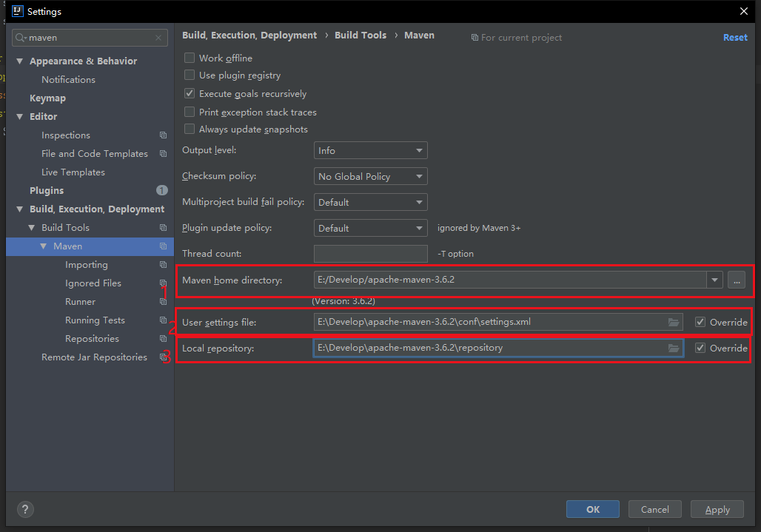
Task: Collapse Build Tools tree node
Action: click(x=32, y=227)
